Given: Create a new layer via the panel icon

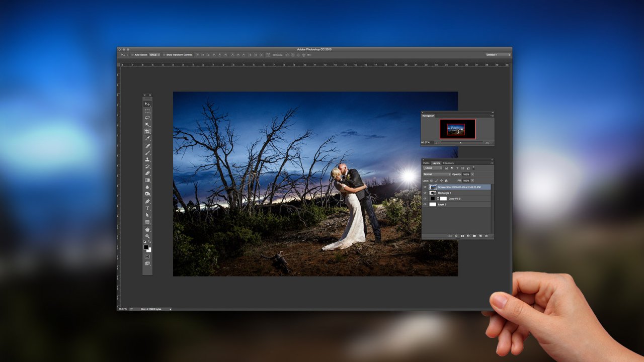Looking at the screenshot, I should (479, 235).
